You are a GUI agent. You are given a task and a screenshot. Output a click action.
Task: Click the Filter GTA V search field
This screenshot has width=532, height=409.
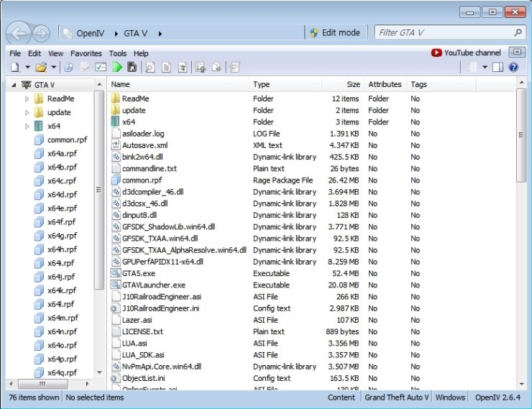(442, 33)
